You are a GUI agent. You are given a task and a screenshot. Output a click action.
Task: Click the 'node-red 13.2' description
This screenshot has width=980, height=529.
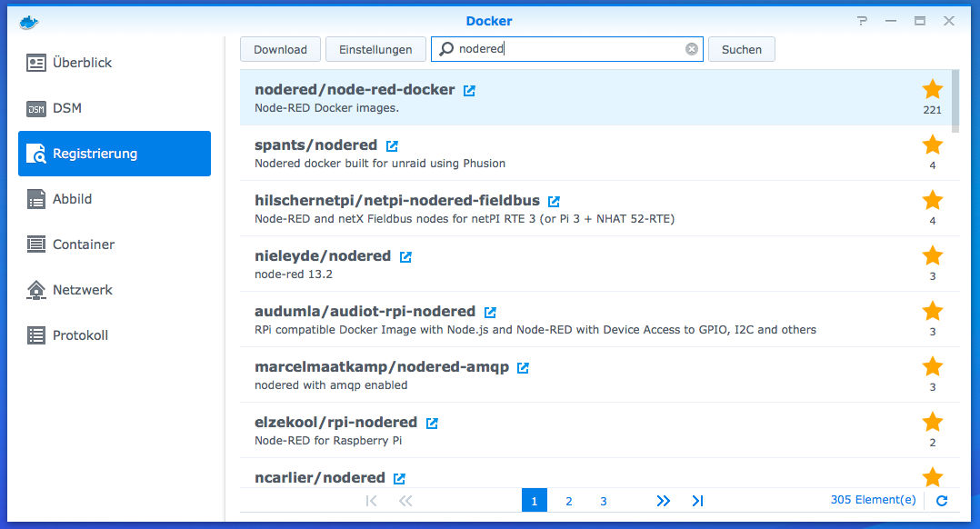(x=293, y=274)
